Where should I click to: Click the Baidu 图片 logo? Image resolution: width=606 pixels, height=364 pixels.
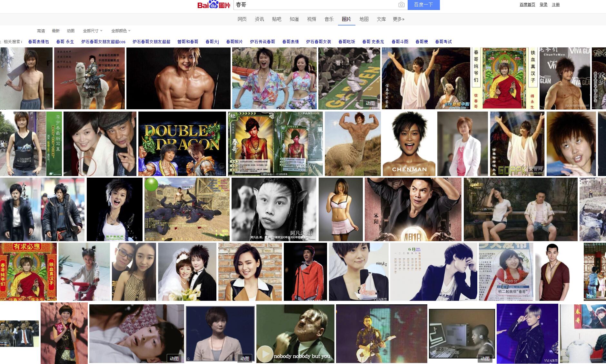click(x=214, y=5)
